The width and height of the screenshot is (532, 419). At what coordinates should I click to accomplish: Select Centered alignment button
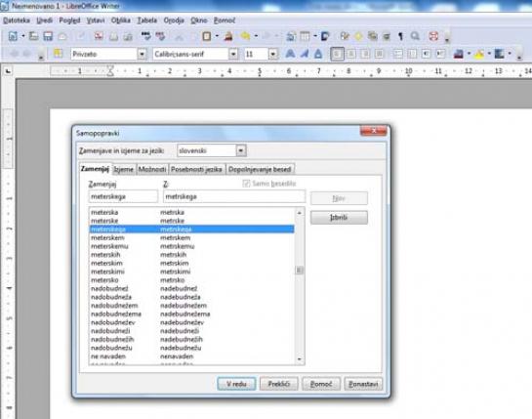click(x=351, y=54)
